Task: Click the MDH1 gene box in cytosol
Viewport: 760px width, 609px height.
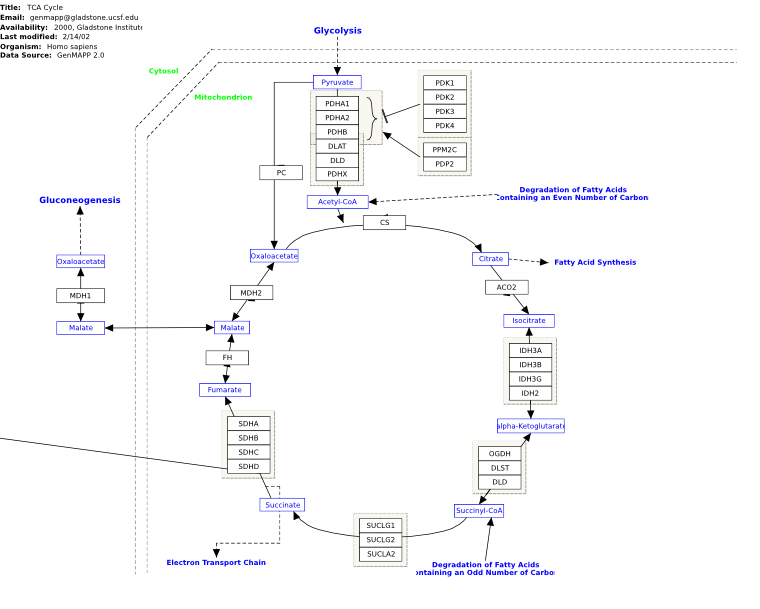Action: pyautogui.click(x=80, y=295)
